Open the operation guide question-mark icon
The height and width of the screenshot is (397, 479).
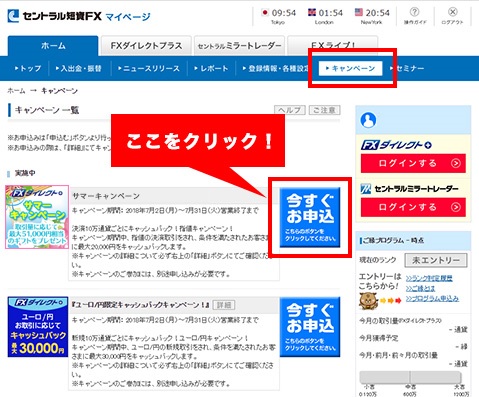point(414,12)
